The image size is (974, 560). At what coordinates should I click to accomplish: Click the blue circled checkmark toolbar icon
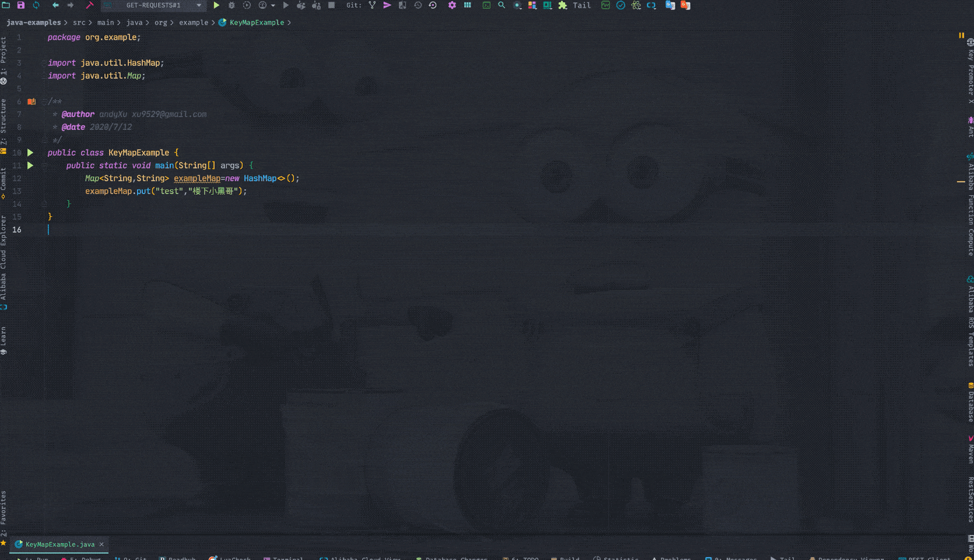coord(621,5)
